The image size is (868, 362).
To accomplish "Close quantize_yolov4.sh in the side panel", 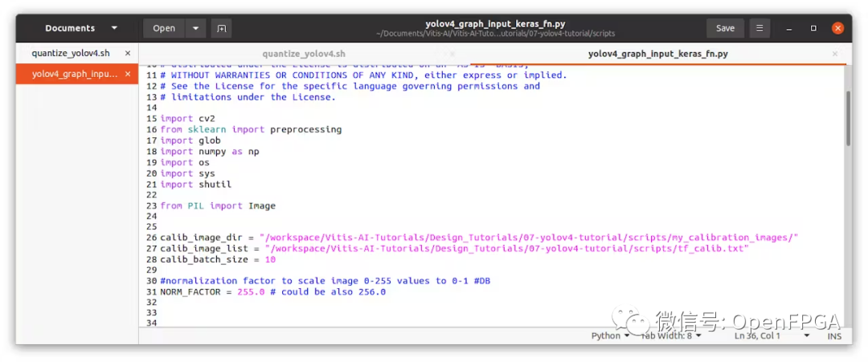I will tap(128, 53).
